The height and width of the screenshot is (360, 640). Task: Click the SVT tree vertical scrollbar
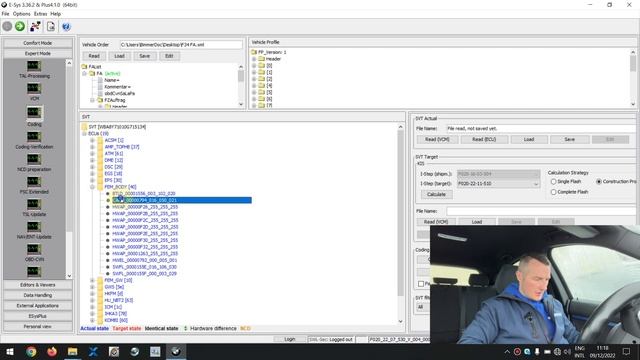tap(400, 212)
